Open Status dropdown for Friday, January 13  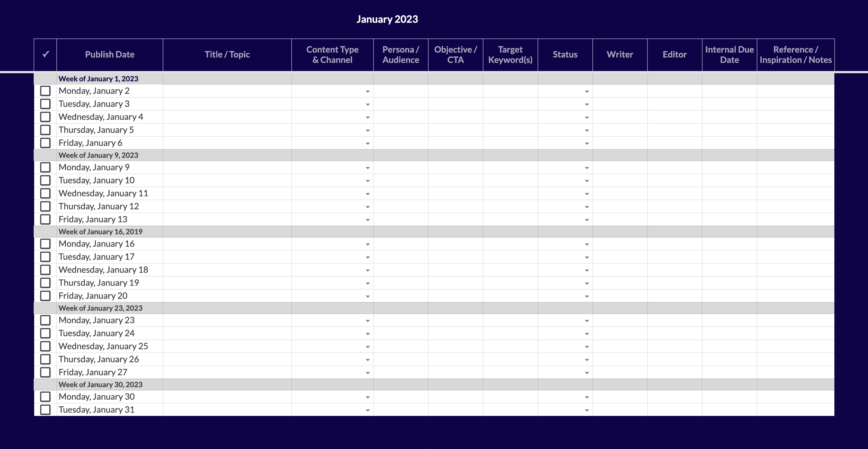tap(587, 220)
